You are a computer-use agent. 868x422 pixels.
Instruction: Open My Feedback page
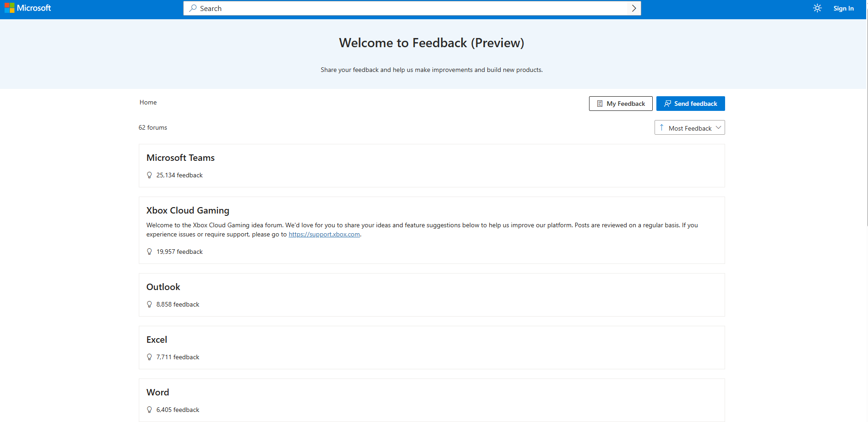click(621, 104)
